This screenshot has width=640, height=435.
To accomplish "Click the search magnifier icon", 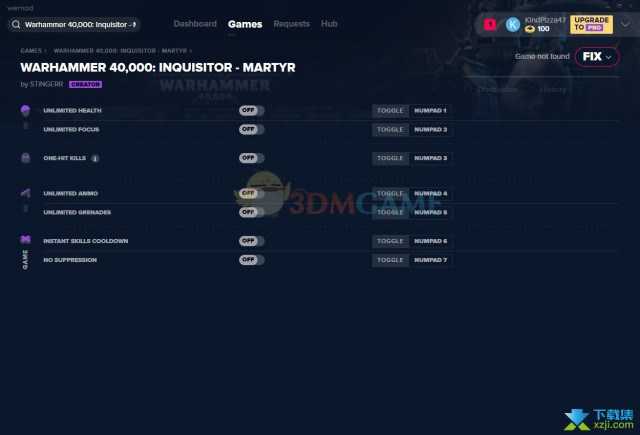I will [x=16, y=24].
